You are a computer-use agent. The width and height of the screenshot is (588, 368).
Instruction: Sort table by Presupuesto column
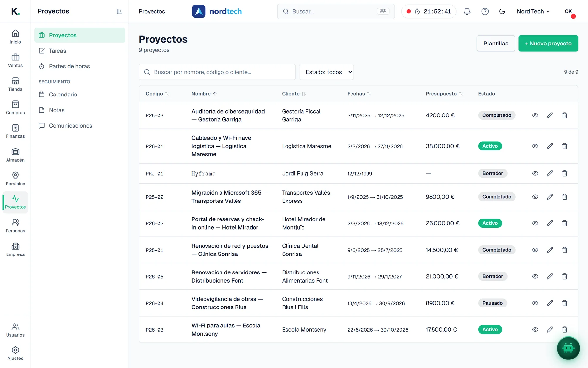(x=444, y=94)
